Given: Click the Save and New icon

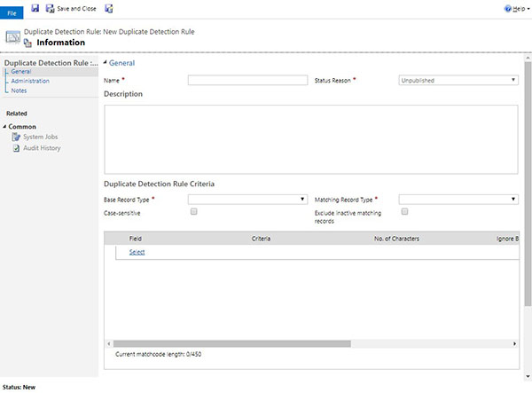Looking at the screenshot, I should tap(108, 8).
